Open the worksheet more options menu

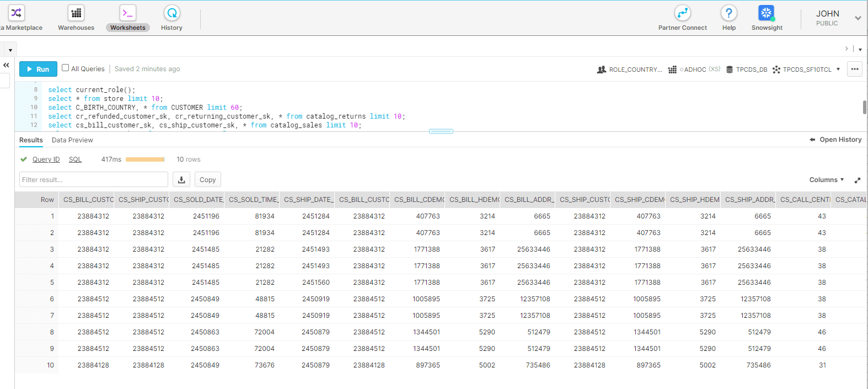(x=855, y=69)
